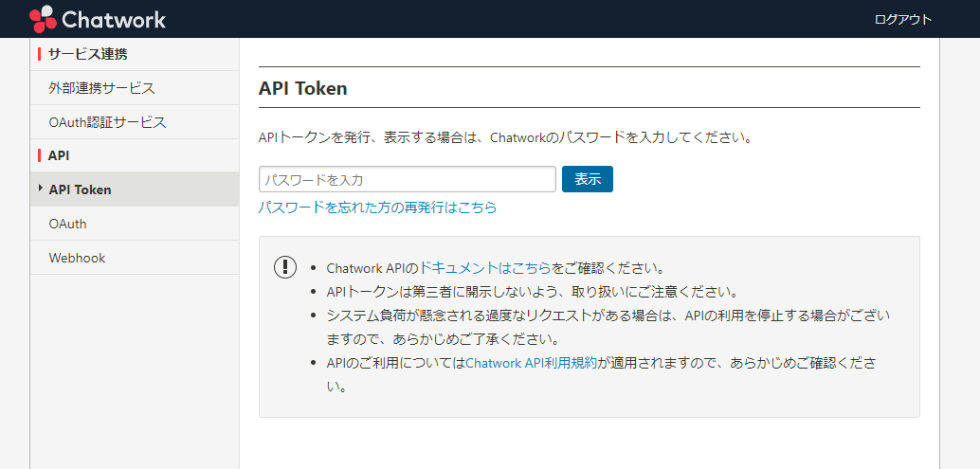The width and height of the screenshot is (980, 469).
Task: Open OAuth認証サービス in sidebar
Action: [135, 122]
